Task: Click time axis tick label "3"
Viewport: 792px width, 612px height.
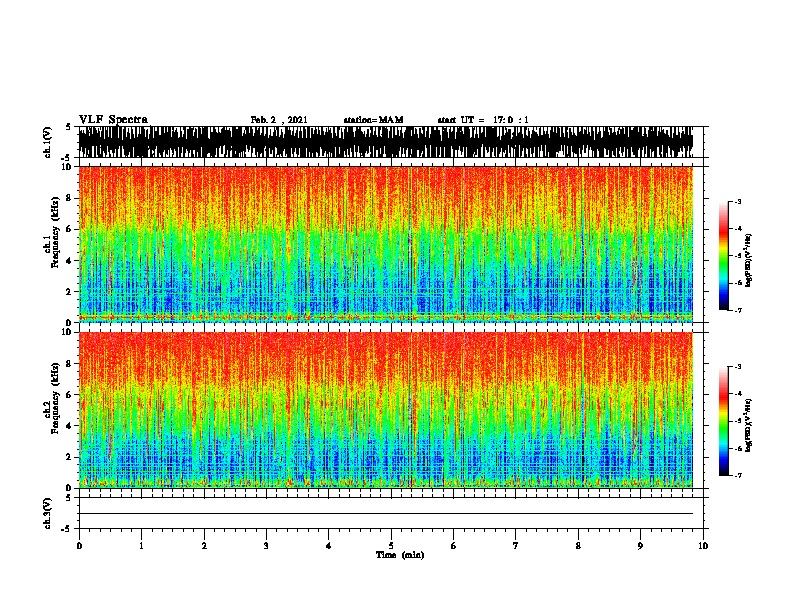Action: click(x=266, y=546)
